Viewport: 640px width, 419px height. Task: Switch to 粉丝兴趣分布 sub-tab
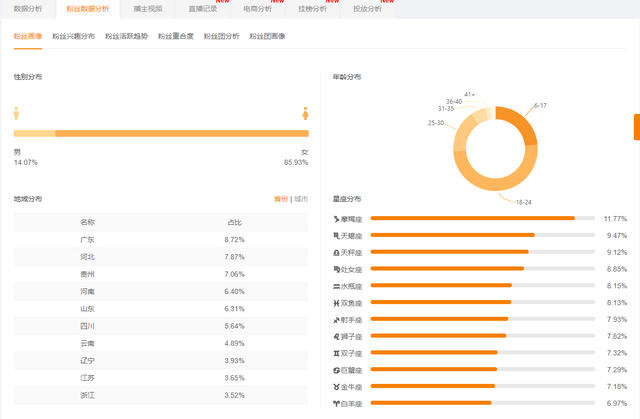[x=74, y=36]
